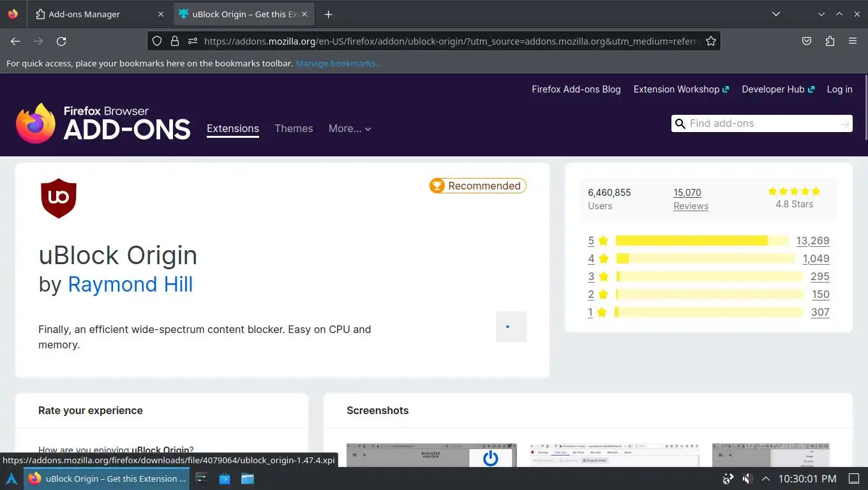Open the Themes section
The height and width of the screenshot is (490, 868).
click(x=294, y=128)
